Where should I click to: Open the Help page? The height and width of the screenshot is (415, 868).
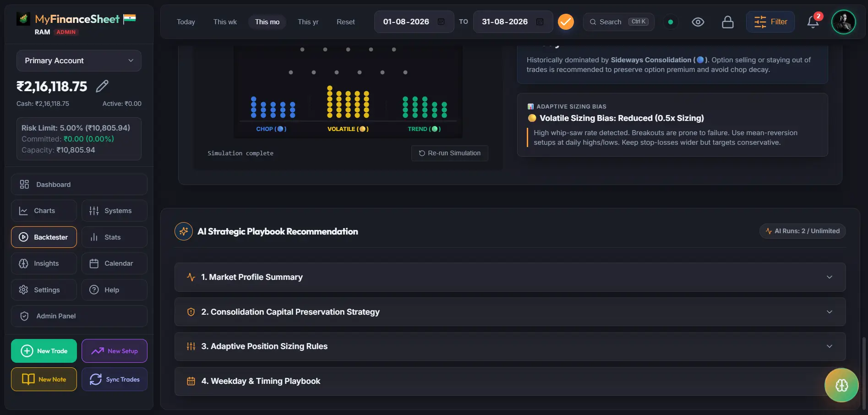115,290
